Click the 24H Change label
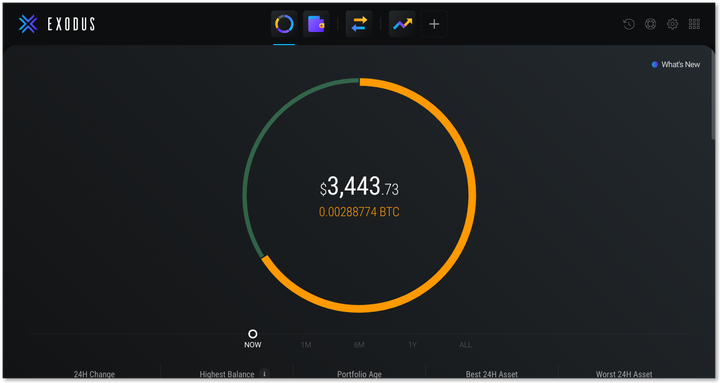 tap(94, 374)
